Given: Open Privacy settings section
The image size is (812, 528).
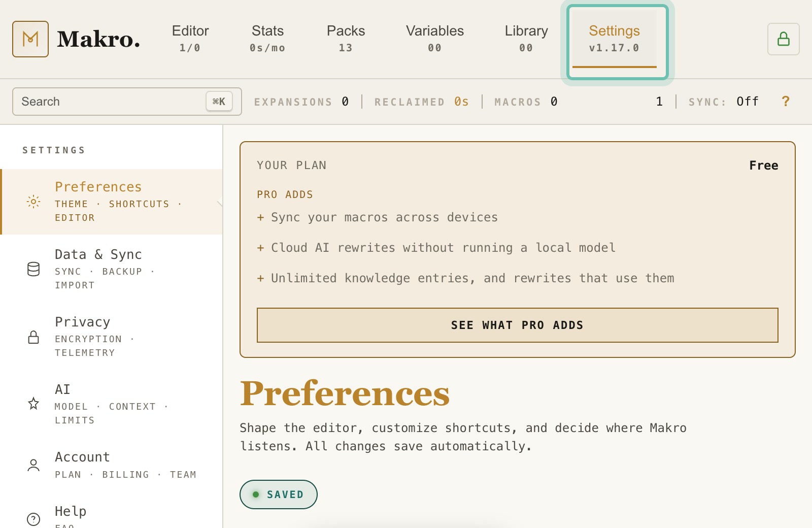Looking at the screenshot, I should tap(112, 337).
